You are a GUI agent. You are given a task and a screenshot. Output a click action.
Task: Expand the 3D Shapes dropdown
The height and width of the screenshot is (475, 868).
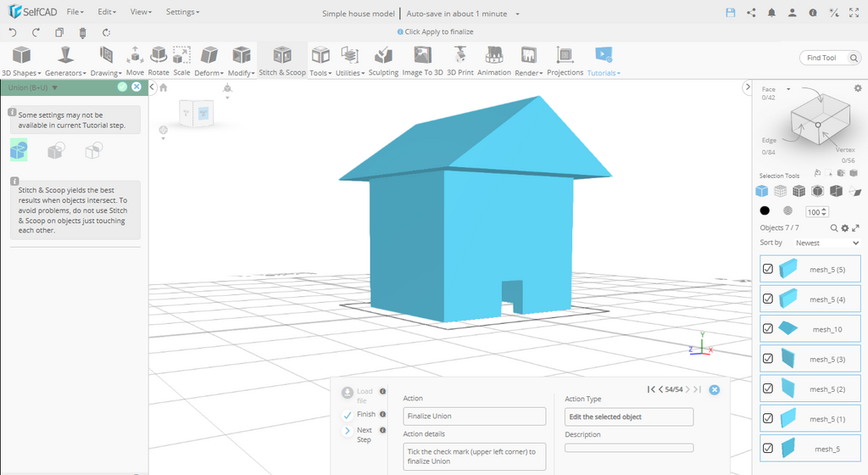coord(20,61)
